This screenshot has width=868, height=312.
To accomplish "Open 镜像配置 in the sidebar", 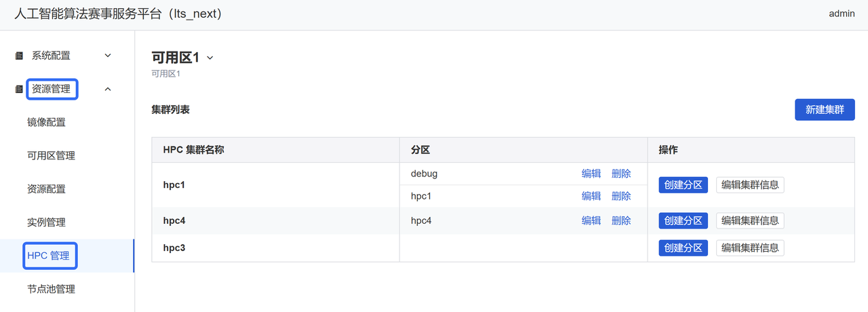I will click(46, 122).
